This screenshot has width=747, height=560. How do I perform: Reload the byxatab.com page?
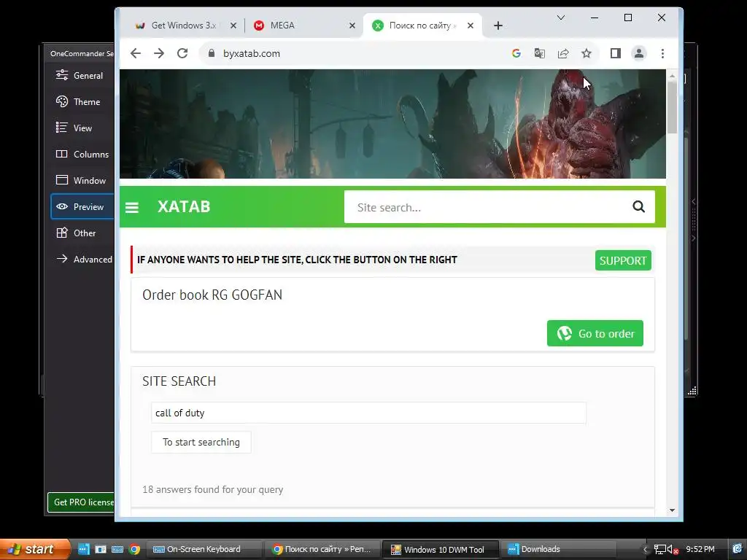click(182, 53)
